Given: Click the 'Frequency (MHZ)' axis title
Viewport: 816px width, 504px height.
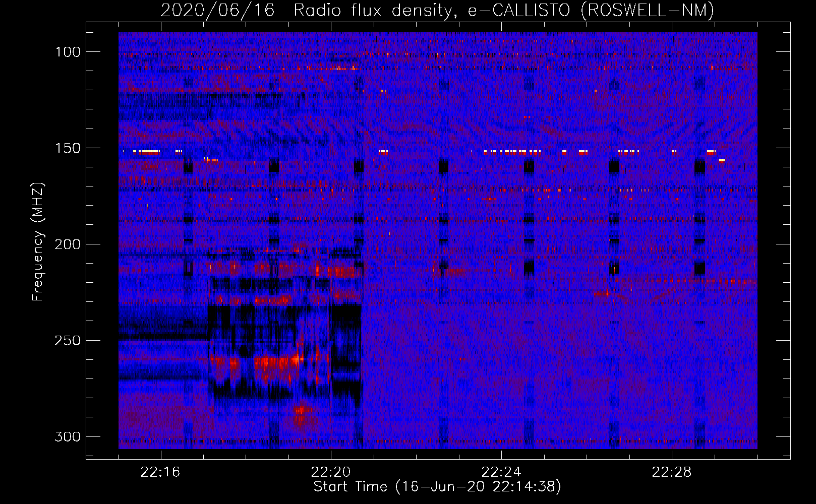Looking at the screenshot, I should point(38,241).
